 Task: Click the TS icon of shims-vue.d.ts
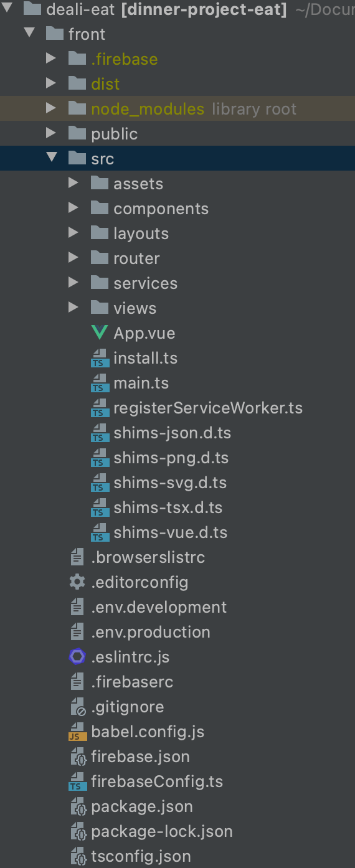(x=99, y=533)
